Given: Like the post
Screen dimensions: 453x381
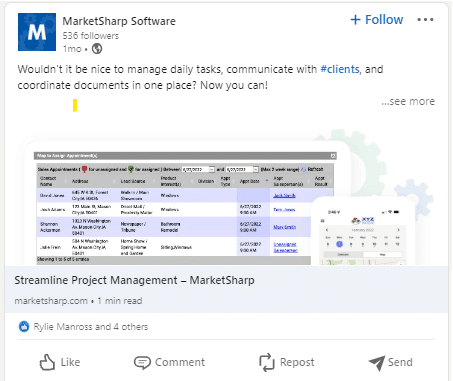Looking at the screenshot, I should tap(60, 362).
